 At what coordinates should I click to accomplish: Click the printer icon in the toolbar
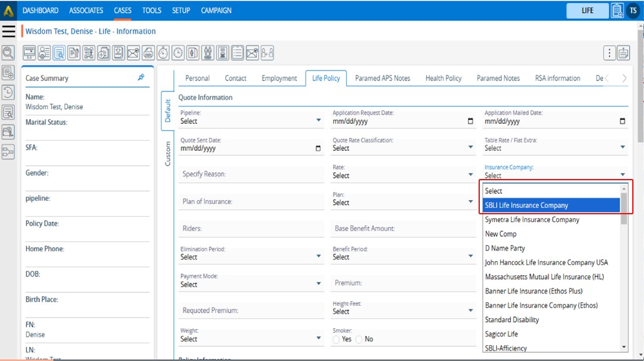(x=148, y=53)
